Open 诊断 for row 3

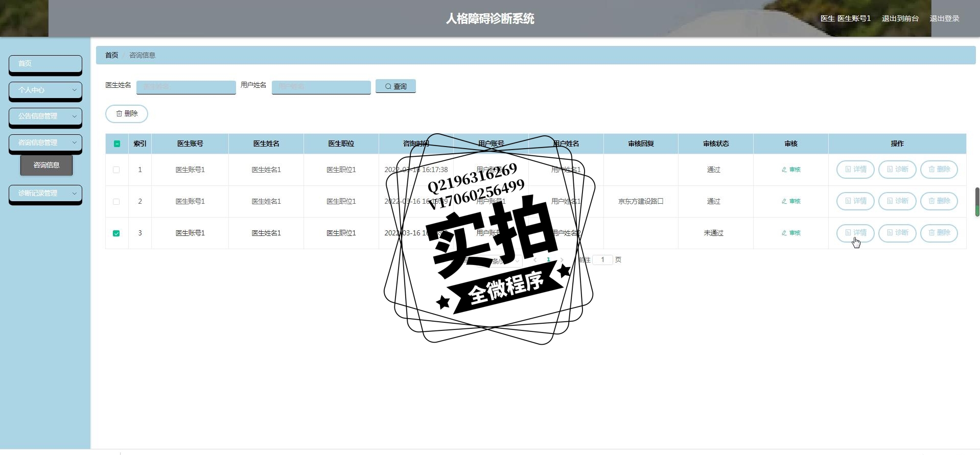897,233
